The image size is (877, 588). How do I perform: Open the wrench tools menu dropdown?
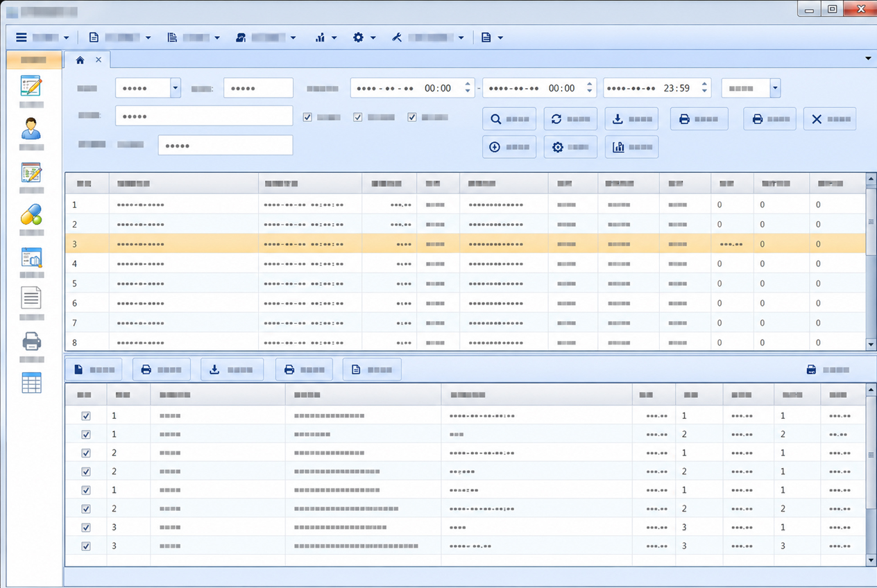click(x=428, y=37)
